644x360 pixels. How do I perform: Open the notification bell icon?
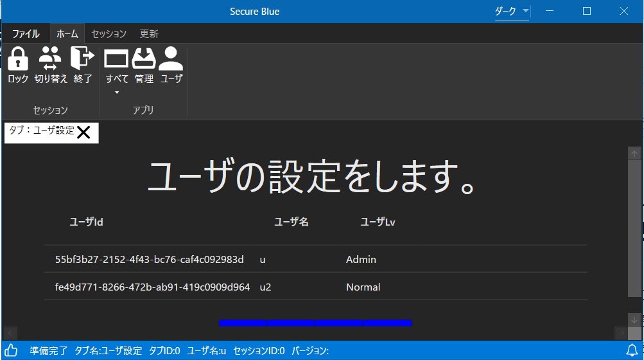632,350
